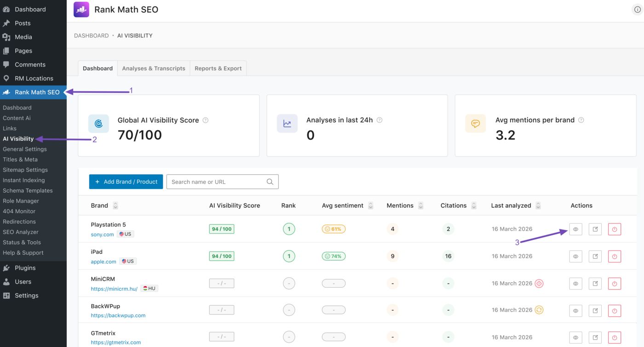Click the eye view icon for iPad row

click(x=575, y=256)
